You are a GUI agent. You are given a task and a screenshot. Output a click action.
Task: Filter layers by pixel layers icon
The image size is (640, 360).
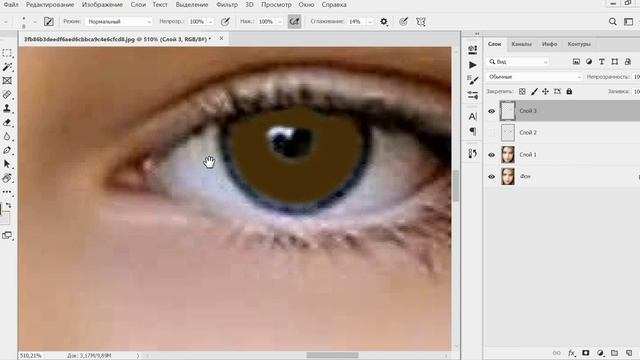pyautogui.click(x=576, y=62)
